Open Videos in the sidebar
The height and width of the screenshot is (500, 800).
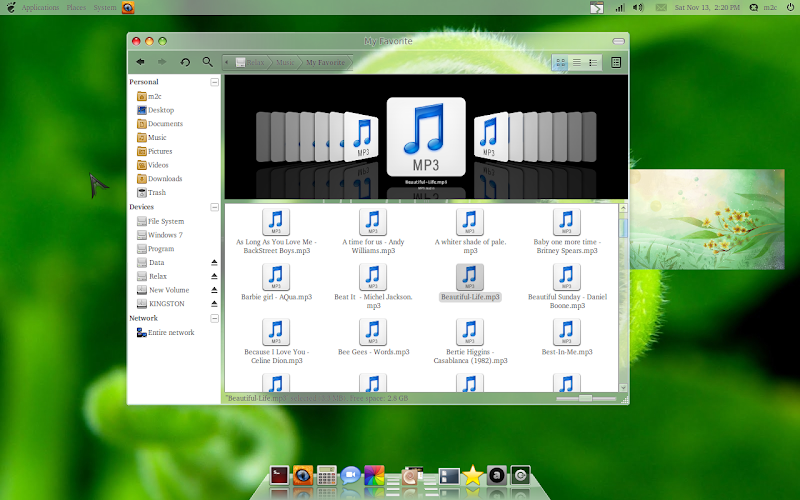(153, 165)
